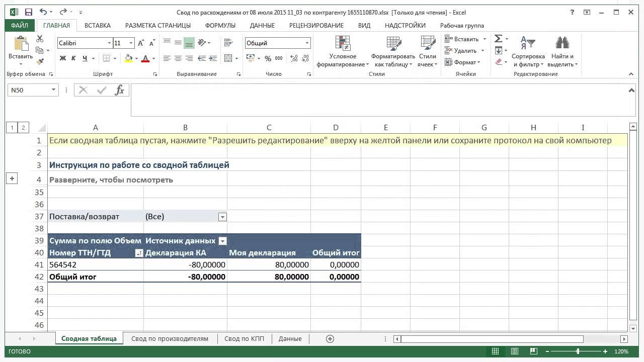
Task: Click the Sort and Filter icon
Action: 528,44
